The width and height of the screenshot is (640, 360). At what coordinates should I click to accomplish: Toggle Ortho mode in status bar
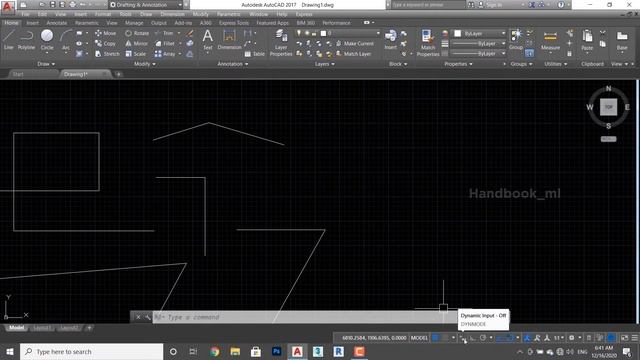[x=473, y=338]
